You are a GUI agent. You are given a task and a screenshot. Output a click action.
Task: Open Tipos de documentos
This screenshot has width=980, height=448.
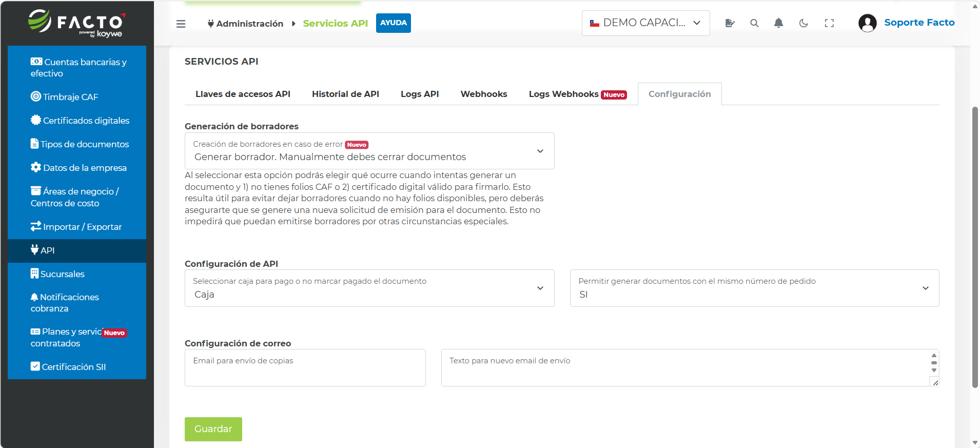pyautogui.click(x=77, y=144)
